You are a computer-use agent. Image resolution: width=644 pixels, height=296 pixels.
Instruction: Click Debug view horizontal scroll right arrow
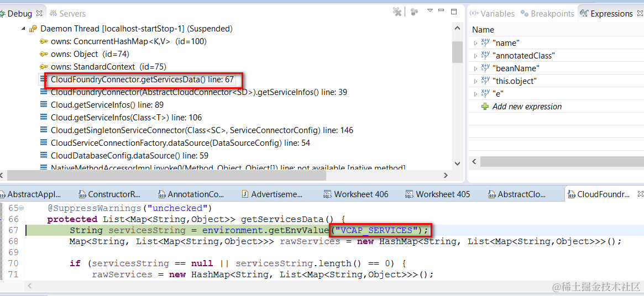coord(446,175)
